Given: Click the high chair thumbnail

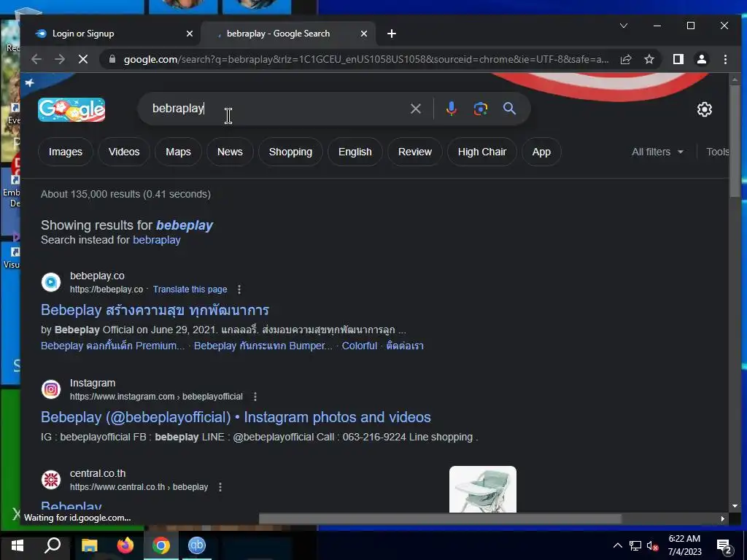Looking at the screenshot, I should tap(483, 489).
